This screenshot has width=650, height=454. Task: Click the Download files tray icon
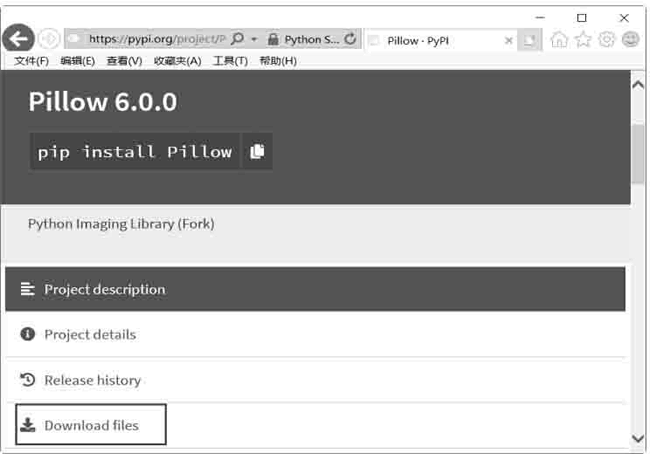pyautogui.click(x=28, y=425)
